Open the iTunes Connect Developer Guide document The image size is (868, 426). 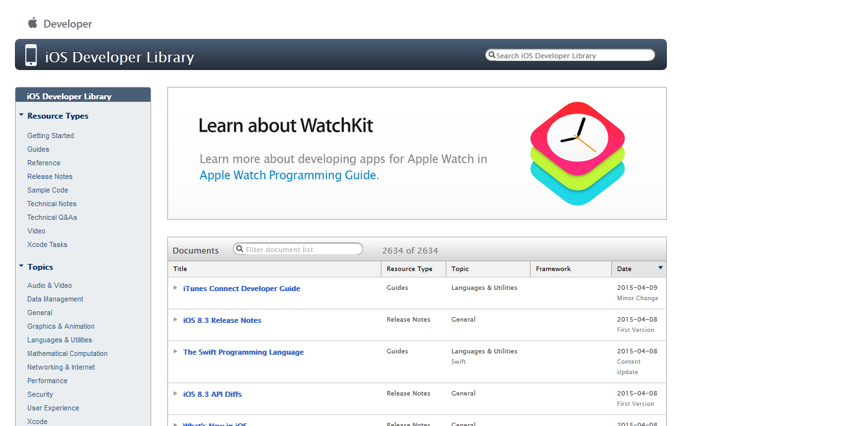pos(241,289)
